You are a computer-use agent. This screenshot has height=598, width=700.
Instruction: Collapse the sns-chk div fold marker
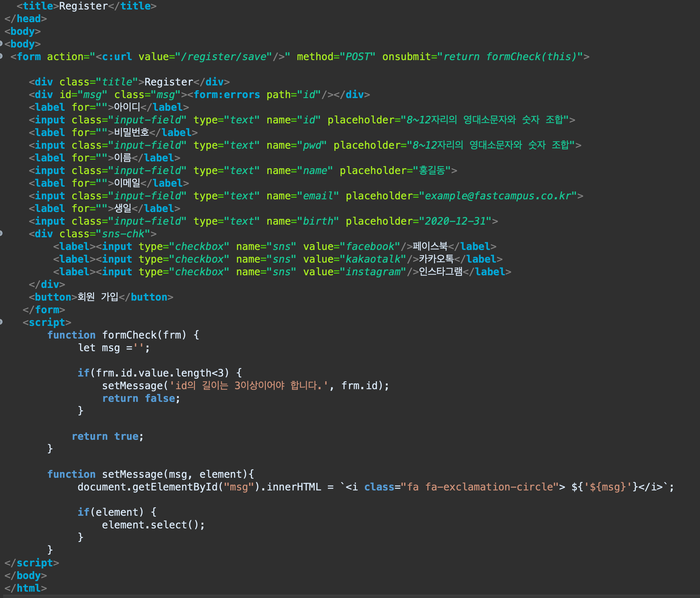click(1, 233)
